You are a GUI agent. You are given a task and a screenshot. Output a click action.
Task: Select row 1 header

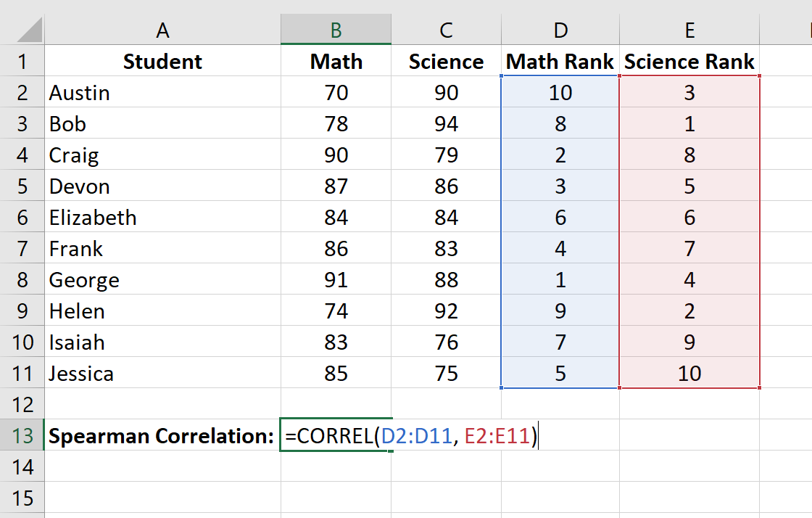pos(22,61)
